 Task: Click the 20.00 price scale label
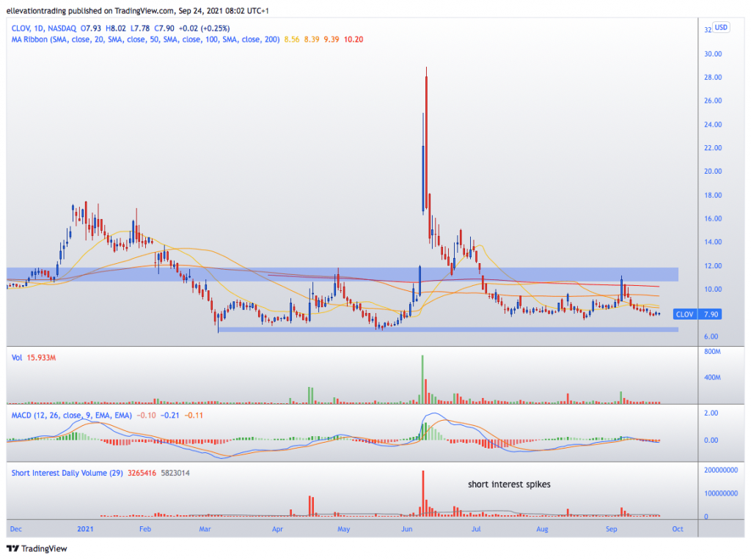pyautogui.click(x=713, y=172)
